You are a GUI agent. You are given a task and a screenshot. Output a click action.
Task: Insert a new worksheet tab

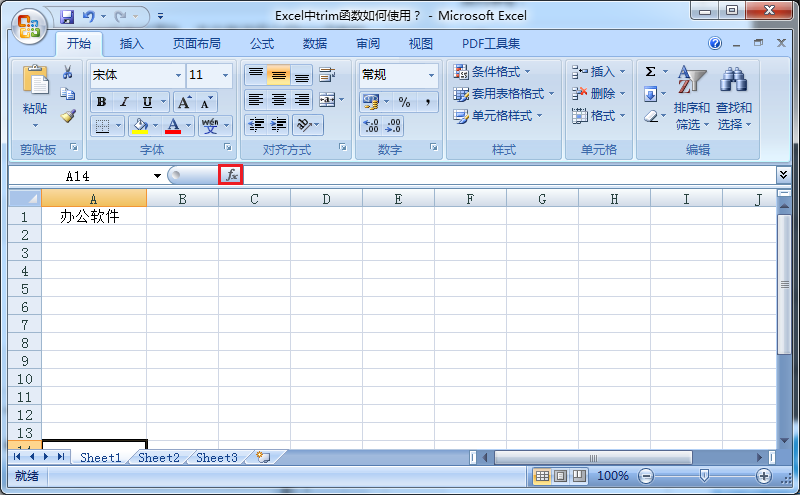(x=263, y=457)
